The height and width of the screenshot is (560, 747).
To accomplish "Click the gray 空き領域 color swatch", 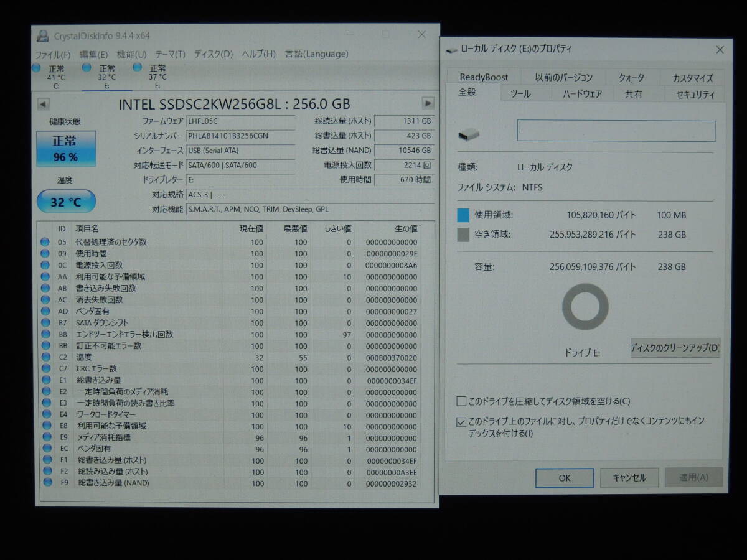I will 463,235.
